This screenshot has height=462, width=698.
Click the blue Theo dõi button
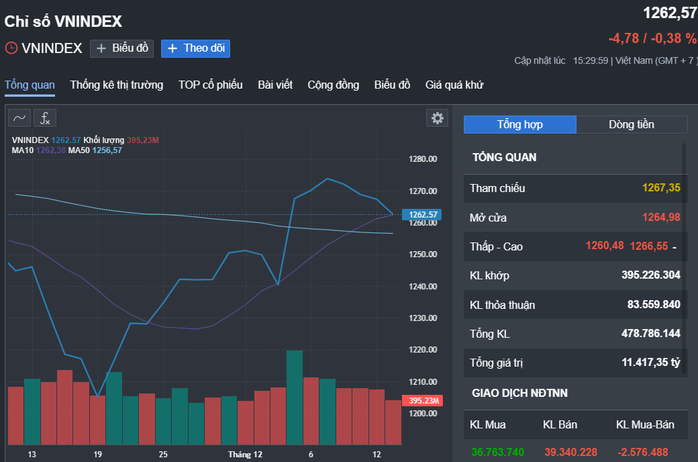tap(195, 48)
